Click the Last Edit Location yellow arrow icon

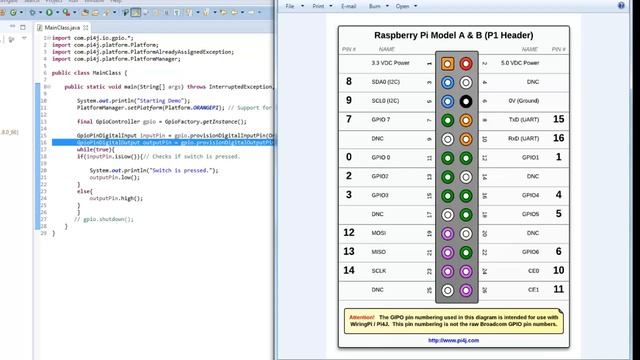point(223,13)
